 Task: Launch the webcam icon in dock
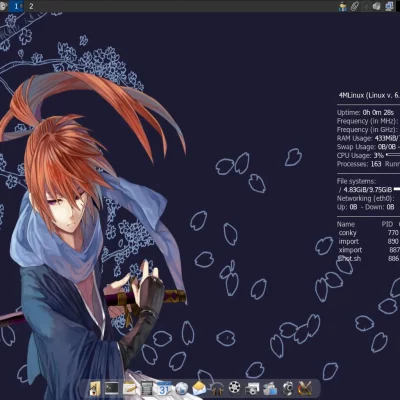tap(287, 389)
